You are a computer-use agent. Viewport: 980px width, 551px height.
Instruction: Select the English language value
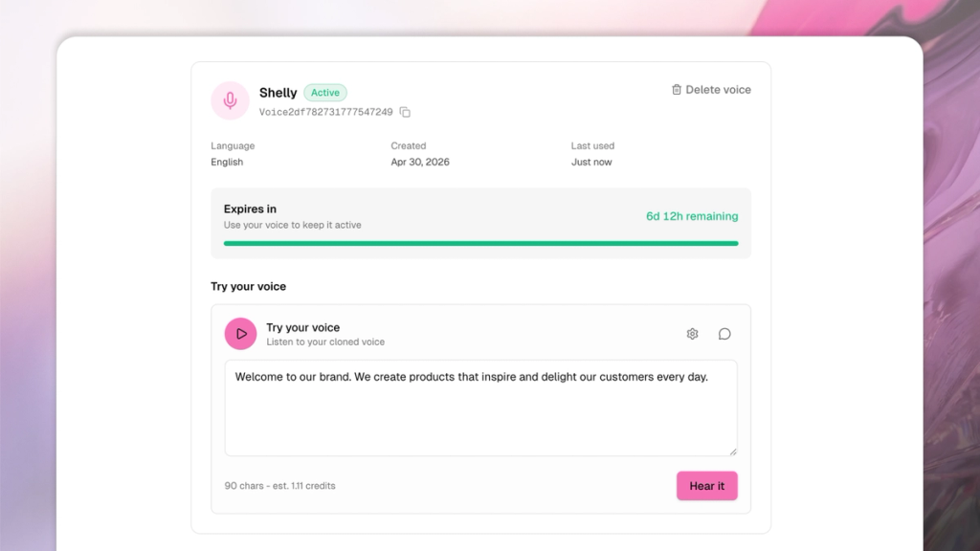click(227, 162)
